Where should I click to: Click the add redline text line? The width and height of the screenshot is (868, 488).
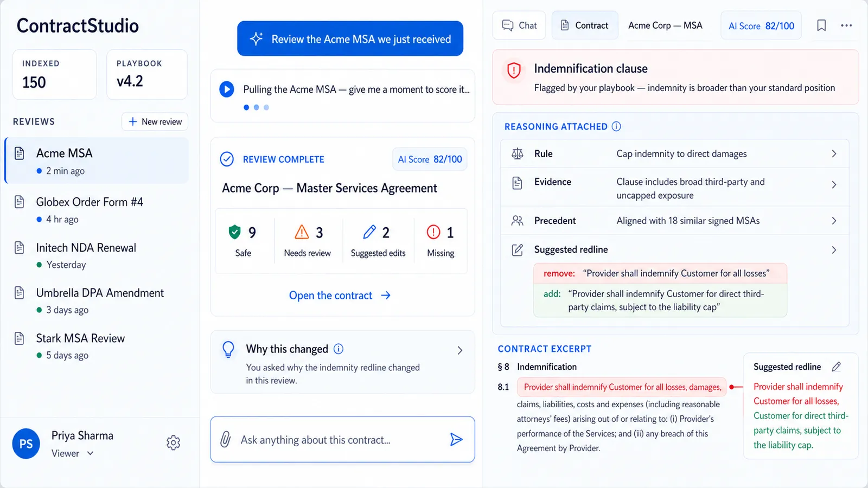pos(660,300)
